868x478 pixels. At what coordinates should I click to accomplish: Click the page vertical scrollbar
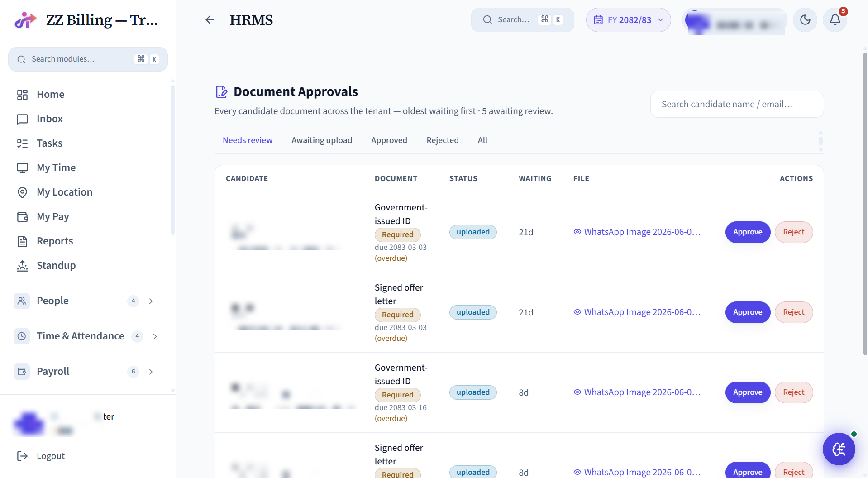tap(865, 204)
